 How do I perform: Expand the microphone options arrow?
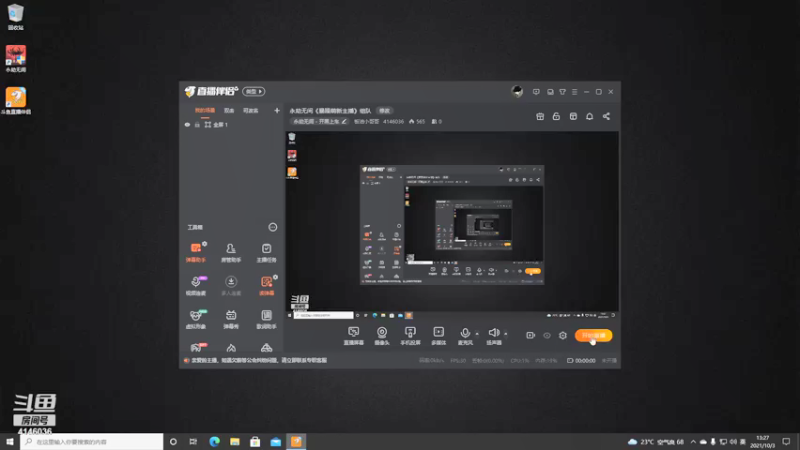[477, 334]
